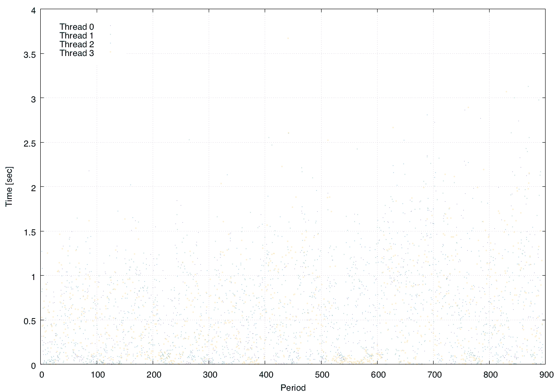The width and height of the screenshot is (560, 392).
Task: Click the x-axis tick label 500
Action: (x=322, y=374)
